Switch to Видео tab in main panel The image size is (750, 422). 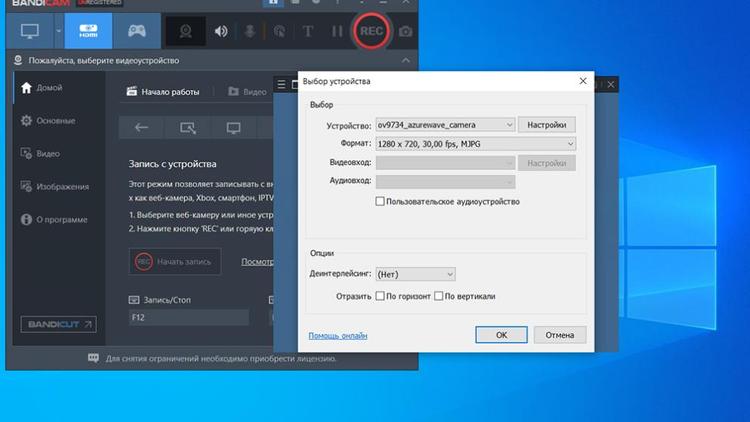(247, 91)
